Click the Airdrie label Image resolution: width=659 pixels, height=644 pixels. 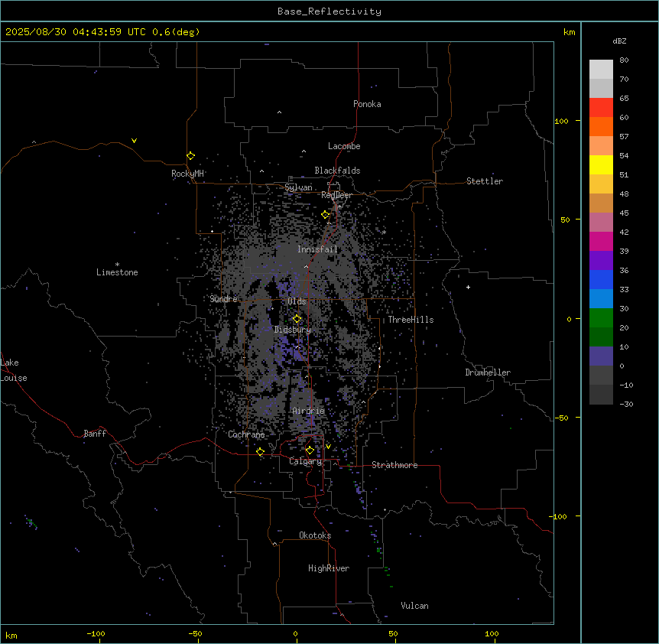coord(309,411)
